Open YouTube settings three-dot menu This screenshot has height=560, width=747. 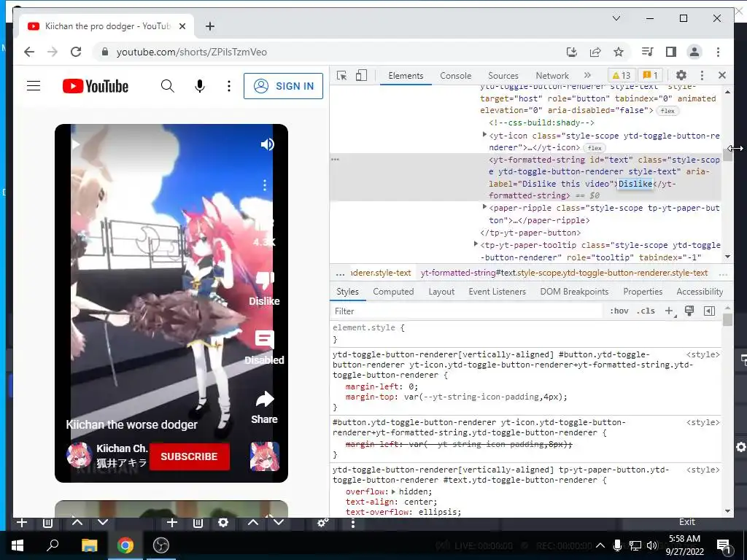pos(229,86)
